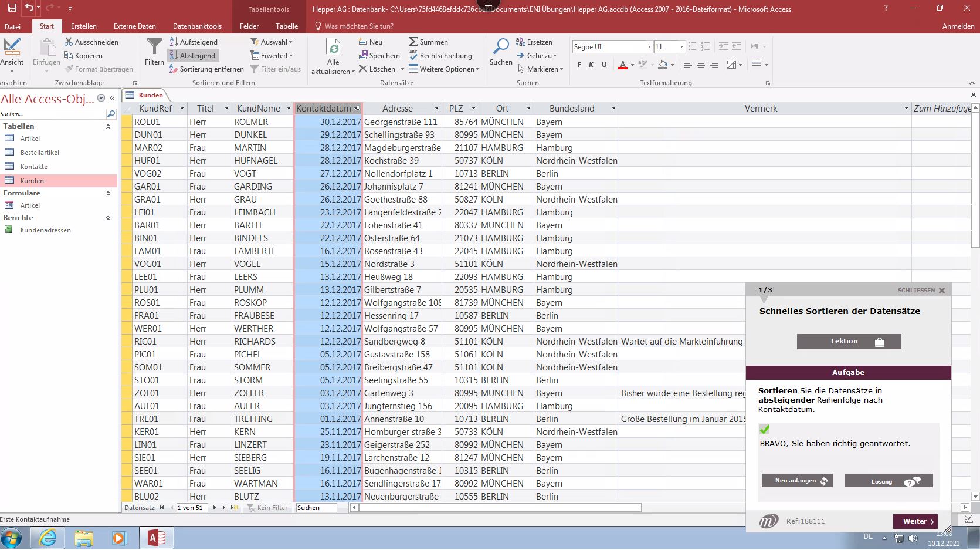The height and width of the screenshot is (550, 980).
Task: Open the Segoe UI font dropdown
Action: pos(649,47)
